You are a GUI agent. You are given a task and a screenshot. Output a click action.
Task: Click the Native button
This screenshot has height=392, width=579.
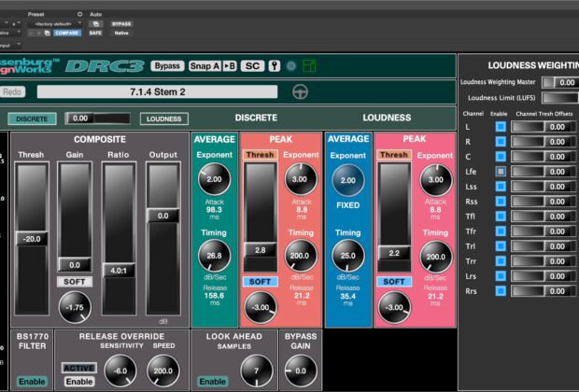tap(121, 33)
